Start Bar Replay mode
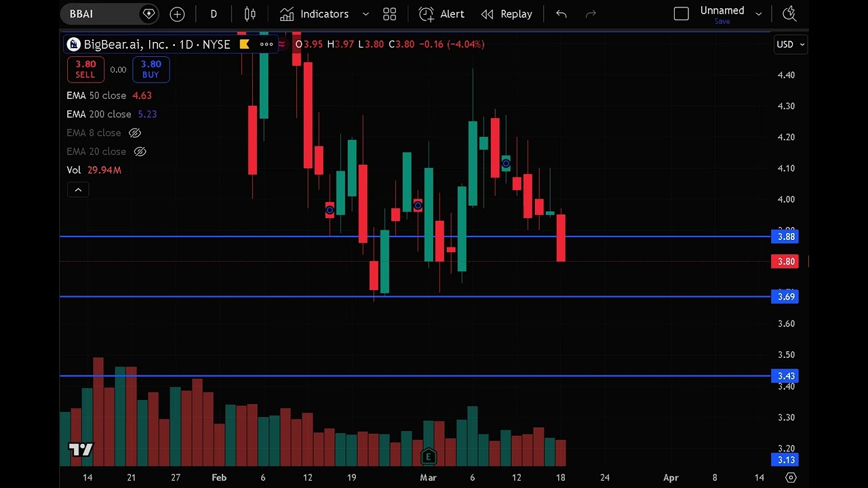This screenshot has height=488, width=868. pyautogui.click(x=507, y=14)
